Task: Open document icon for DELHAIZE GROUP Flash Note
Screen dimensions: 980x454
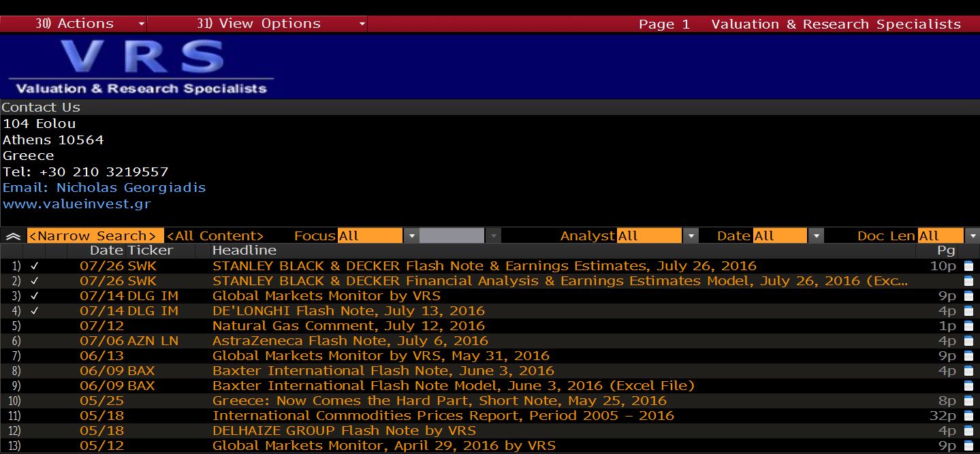Action: coord(968,431)
